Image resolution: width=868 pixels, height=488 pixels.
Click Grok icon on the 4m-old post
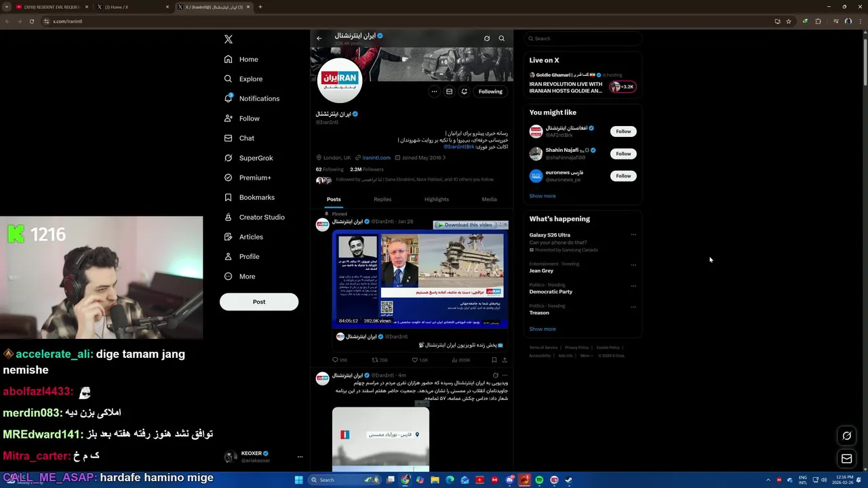point(495,375)
